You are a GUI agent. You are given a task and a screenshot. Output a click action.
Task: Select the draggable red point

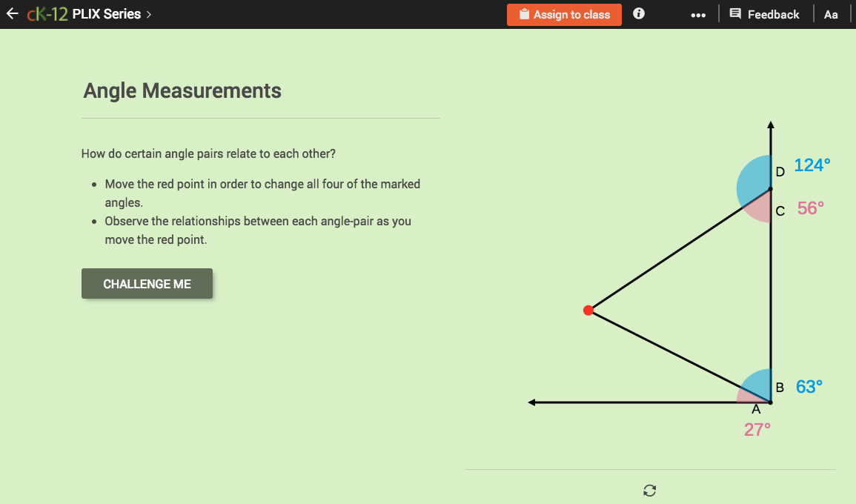[x=589, y=310]
